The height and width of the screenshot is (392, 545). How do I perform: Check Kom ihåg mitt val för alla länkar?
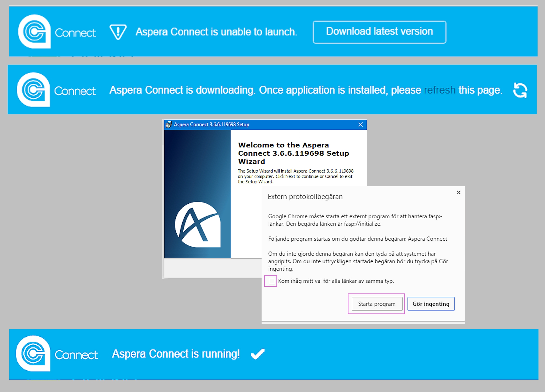[x=272, y=281]
